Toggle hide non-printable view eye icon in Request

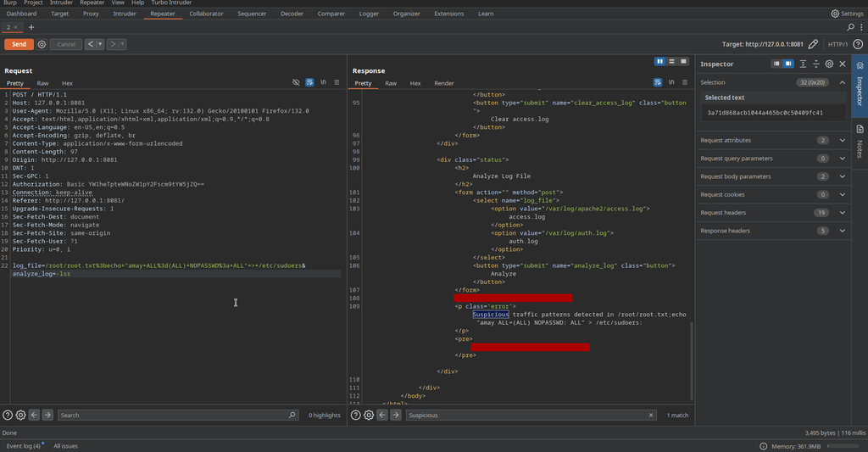[x=296, y=83]
